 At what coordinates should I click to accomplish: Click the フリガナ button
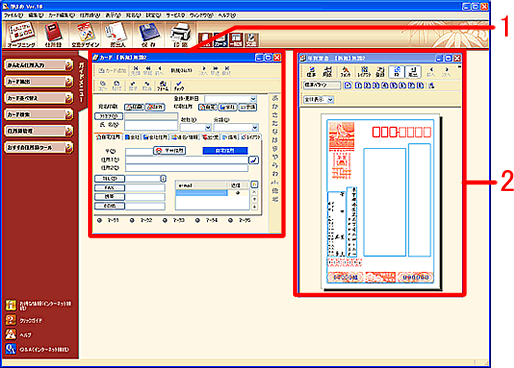109,116
